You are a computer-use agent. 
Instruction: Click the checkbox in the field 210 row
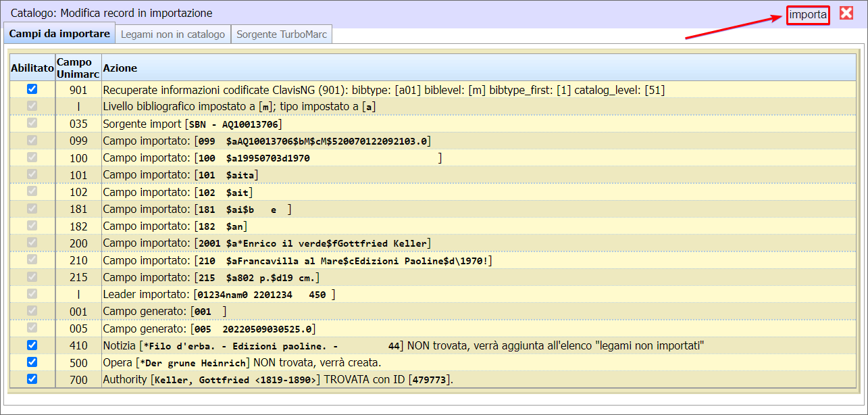(32, 260)
